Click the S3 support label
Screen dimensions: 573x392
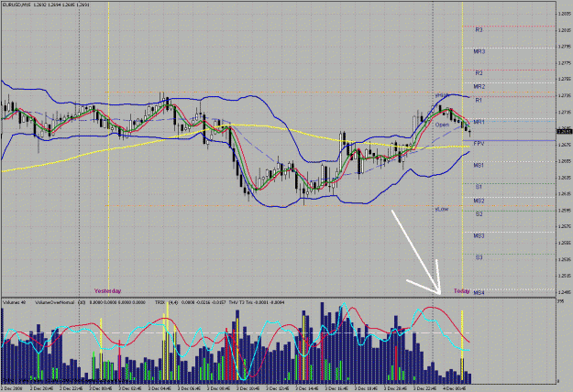point(479,257)
